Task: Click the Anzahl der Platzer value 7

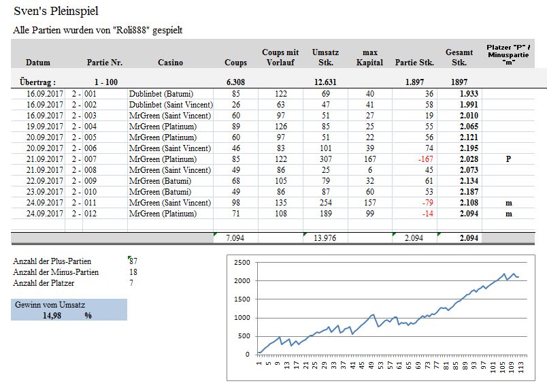Action: coord(131,283)
